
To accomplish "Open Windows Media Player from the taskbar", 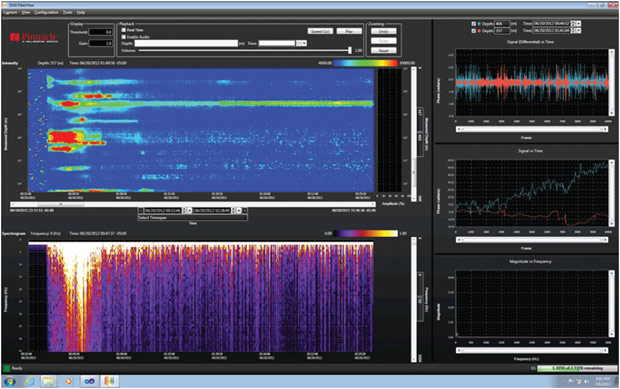I will (x=68, y=381).
